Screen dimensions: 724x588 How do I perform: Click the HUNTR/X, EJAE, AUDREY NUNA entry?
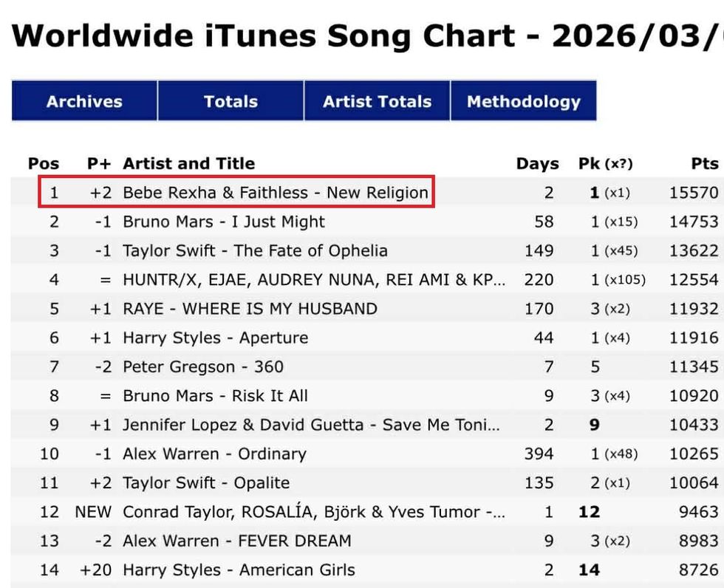[x=314, y=280]
